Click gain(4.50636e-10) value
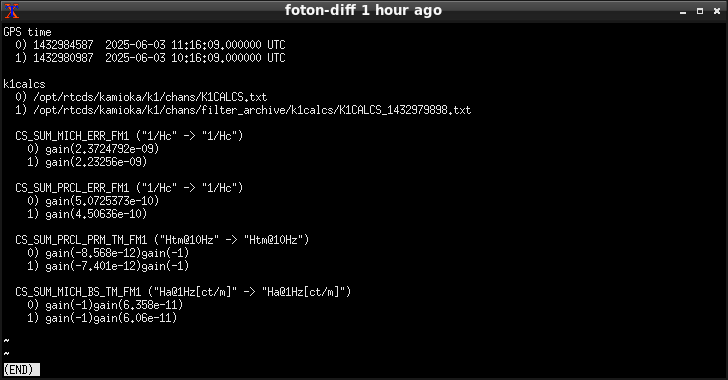Viewport: 728px width, 380px height. click(x=96, y=214)
